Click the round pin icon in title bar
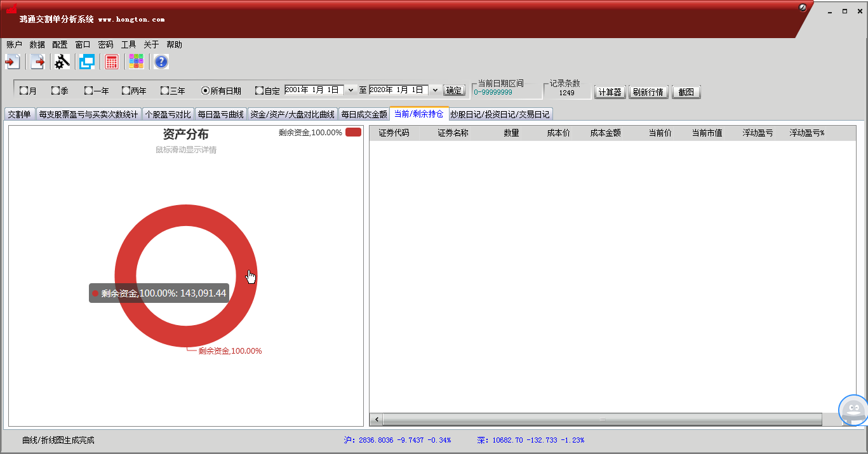Image resolution: width=868 pixels, height=454 pixels. coord(803,8)
